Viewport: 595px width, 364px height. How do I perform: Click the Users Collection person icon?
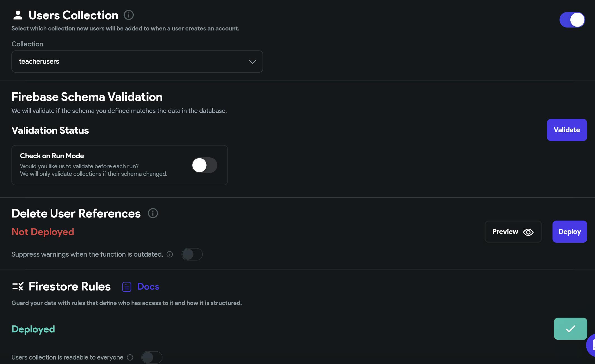(x=18, y=15)
